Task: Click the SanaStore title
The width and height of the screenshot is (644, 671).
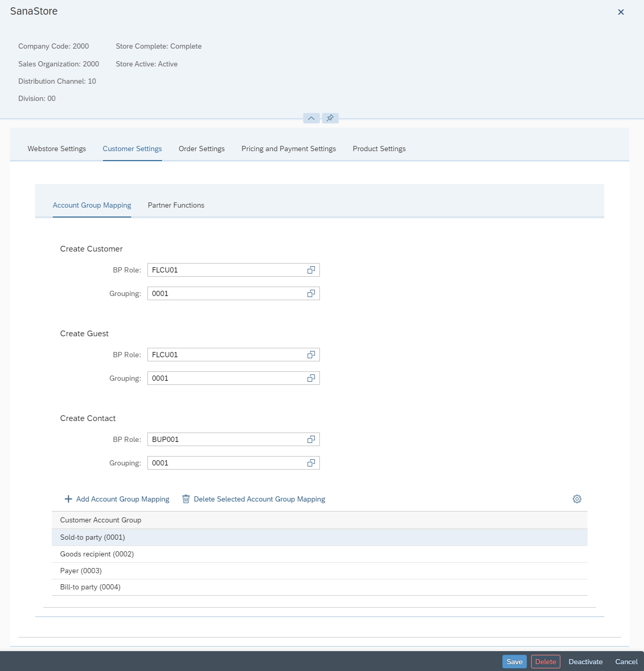Action: pos(34,11)
